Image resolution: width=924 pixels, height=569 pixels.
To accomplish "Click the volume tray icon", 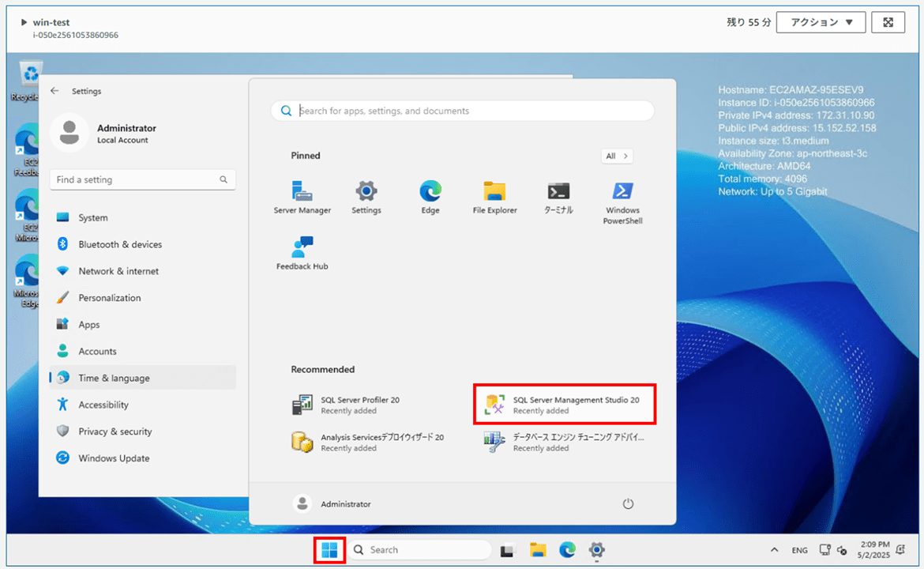I will 842,551.
